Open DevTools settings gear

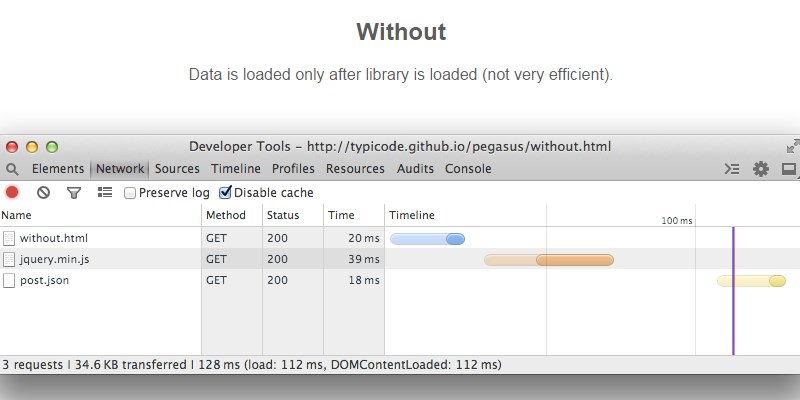pyautogui.click(x=761, y=169)
